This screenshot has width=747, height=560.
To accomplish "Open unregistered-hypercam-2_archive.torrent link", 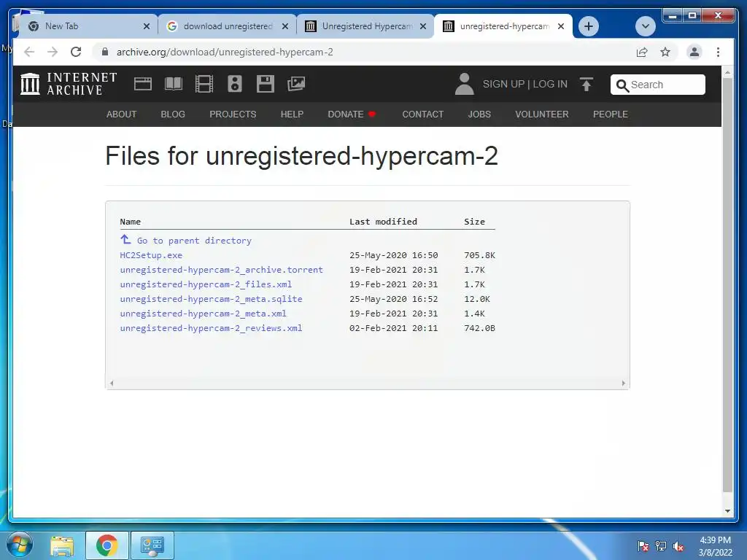I will tap(222, 270).
